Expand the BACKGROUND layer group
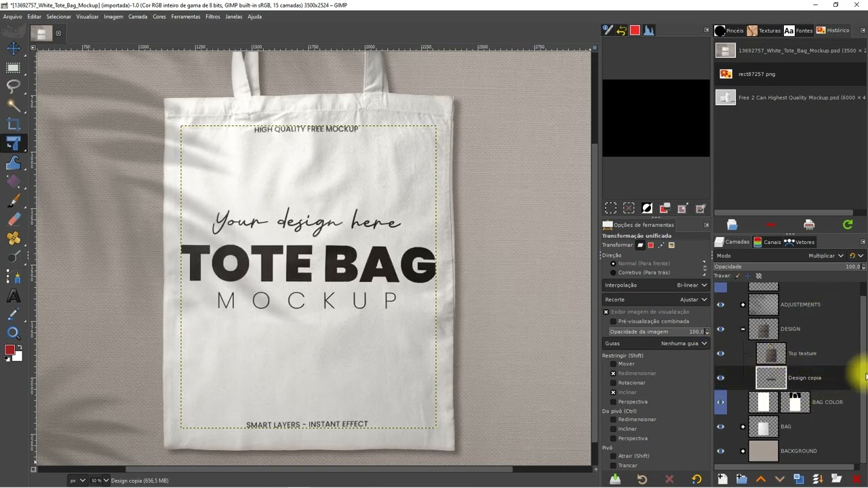 pyautogui.click(x=743, y=451)
